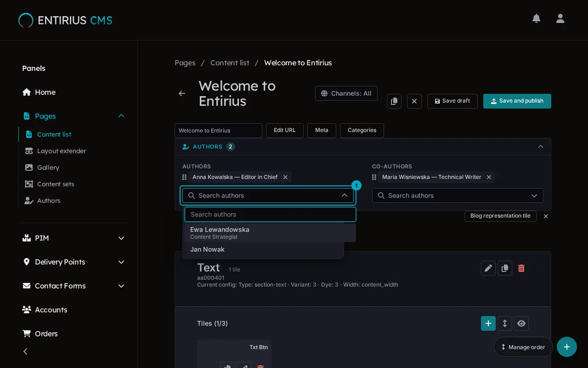Open the Layout extender sidebar item
588x368 pixels.
click(62, 151)
